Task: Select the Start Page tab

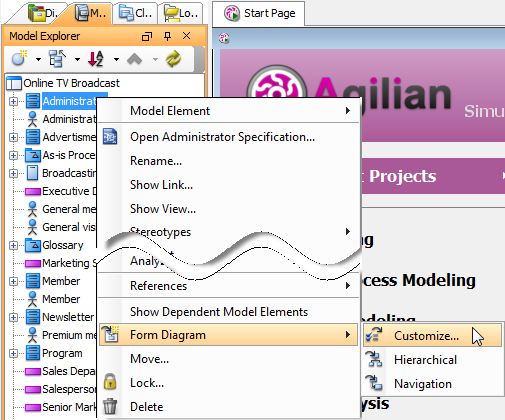Action: 259,13
